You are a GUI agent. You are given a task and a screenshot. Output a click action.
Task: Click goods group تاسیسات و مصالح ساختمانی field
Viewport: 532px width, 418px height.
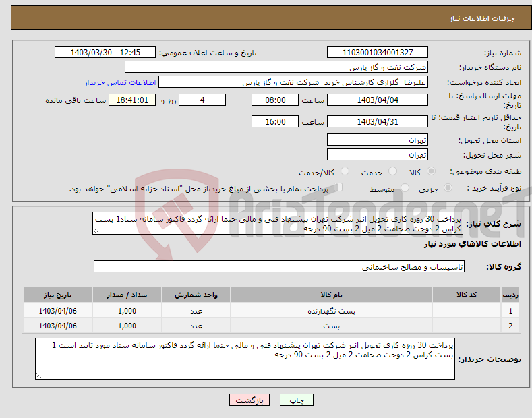[x=279, y=267]
